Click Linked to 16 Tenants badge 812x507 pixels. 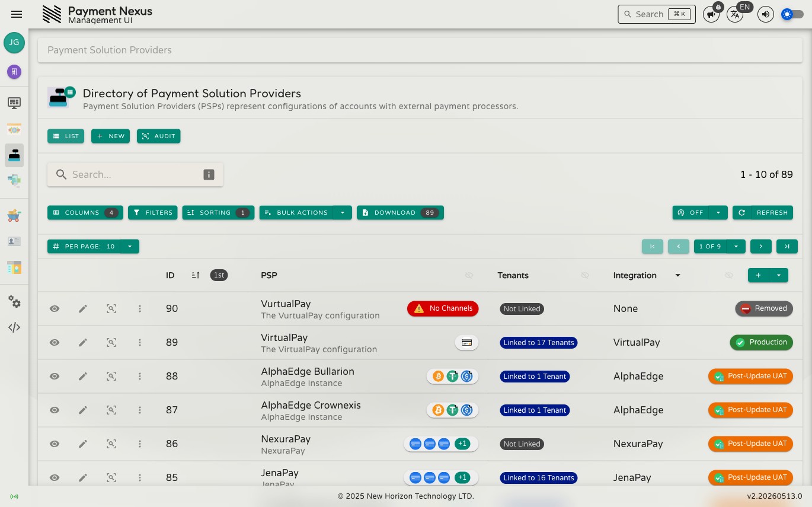pyautogui.click(x=539, y=477)
